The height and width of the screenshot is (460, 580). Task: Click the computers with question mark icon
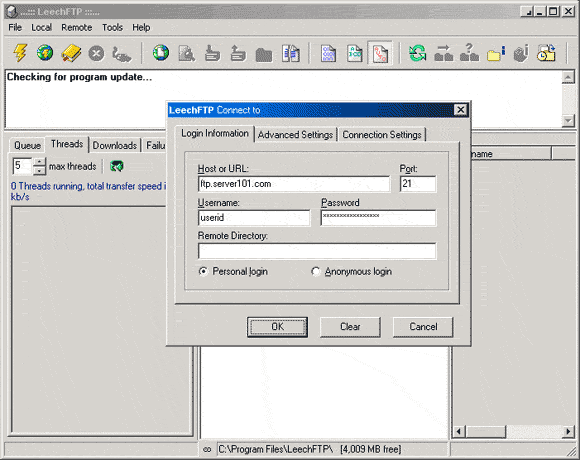469,53
